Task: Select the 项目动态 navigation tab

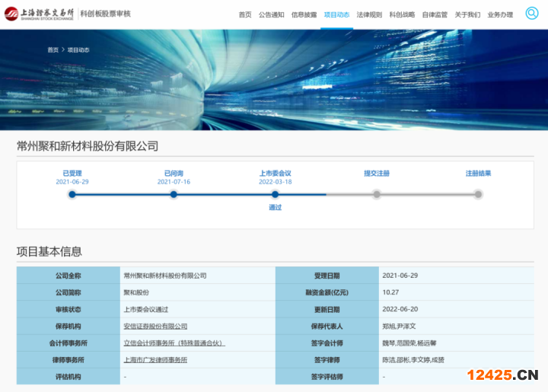Action: coord(336,14)
